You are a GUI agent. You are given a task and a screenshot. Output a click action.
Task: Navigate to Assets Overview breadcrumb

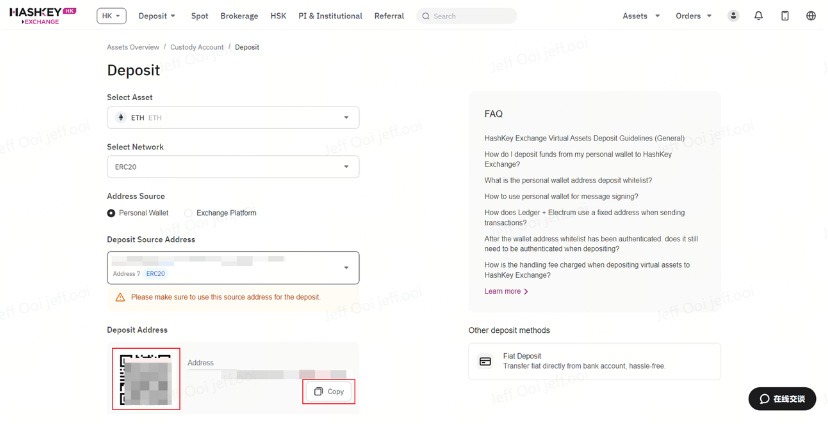(x=133, y=47)
